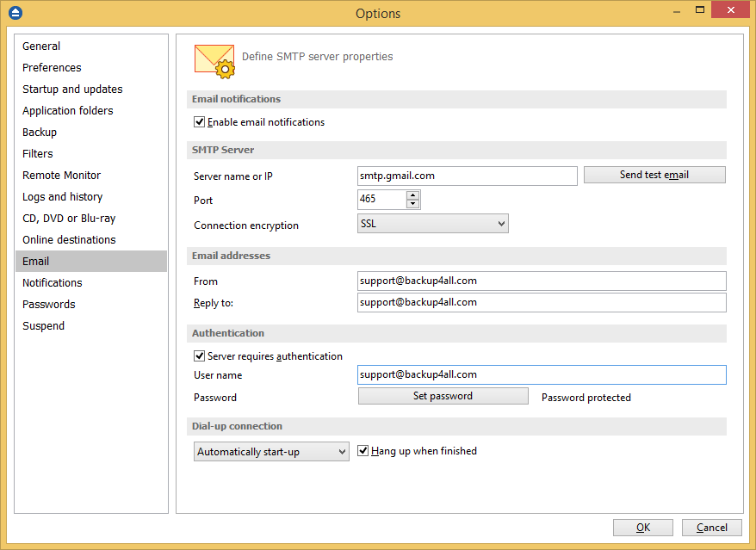Screen dimensions: 756x550
Task: Increase the Port number using the up arrow
Action: coord(412,195)
